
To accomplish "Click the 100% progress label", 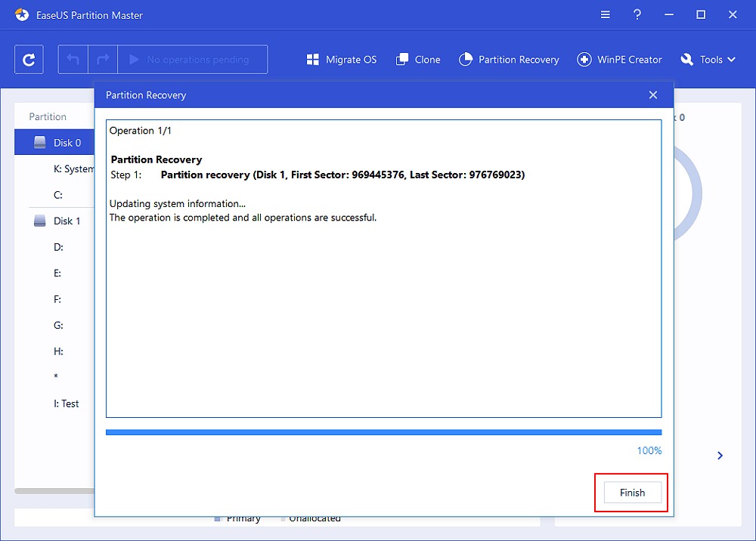I will pyautogui.click(x=649, y=450).
